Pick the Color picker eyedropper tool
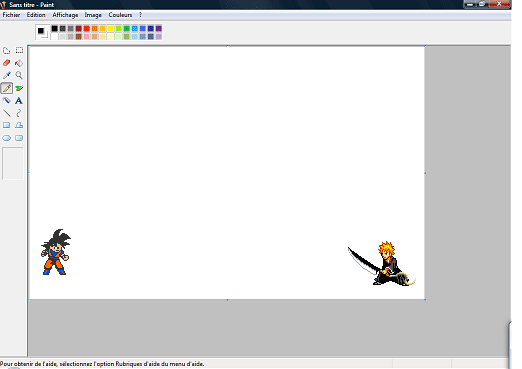Screen dimensions: 522x369 click(x=6, y=75)
